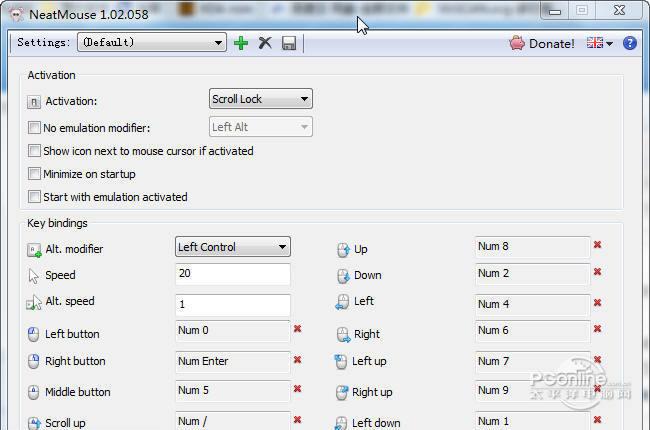Clear the Up binding with red X
Screen dimensions: 650x430
pos(597,245)
